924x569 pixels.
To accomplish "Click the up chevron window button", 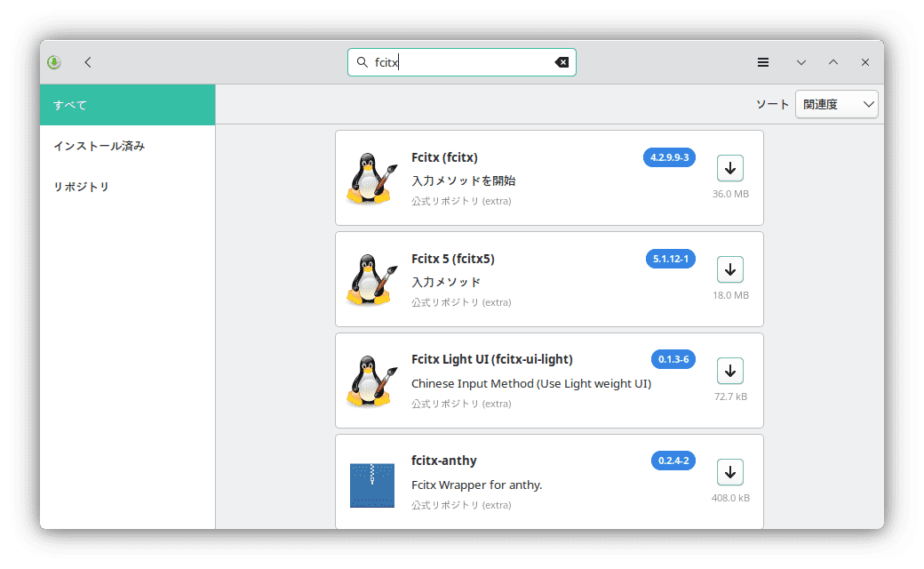I will [833, 62].
